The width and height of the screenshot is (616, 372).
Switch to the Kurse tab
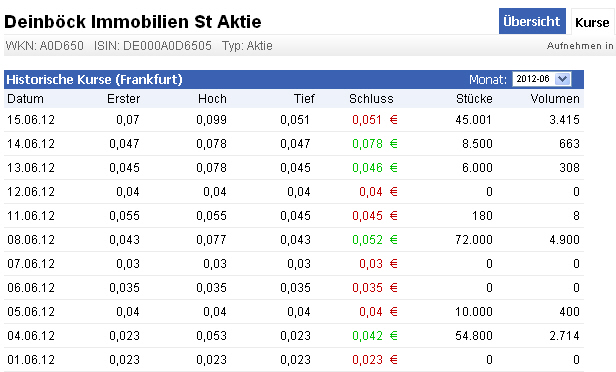pyautogui.click(x=592, y=22)
